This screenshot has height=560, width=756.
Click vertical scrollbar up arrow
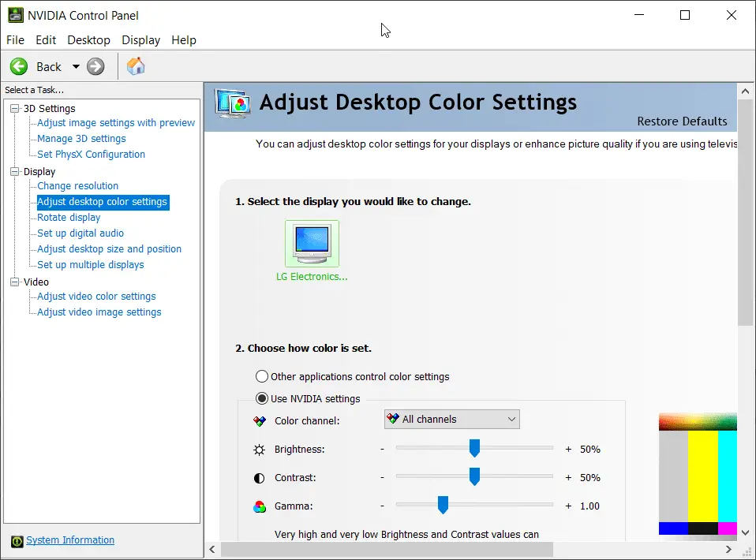746,91
